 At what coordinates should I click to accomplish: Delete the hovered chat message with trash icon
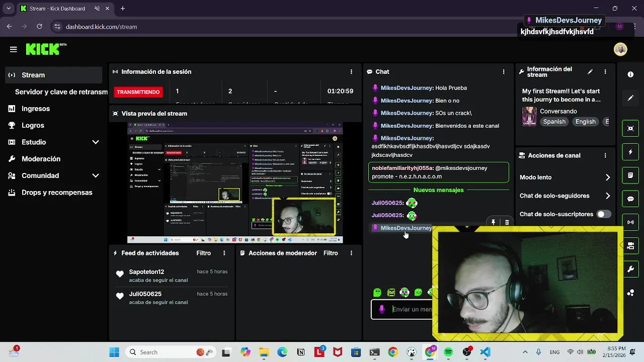pos(507,222)
